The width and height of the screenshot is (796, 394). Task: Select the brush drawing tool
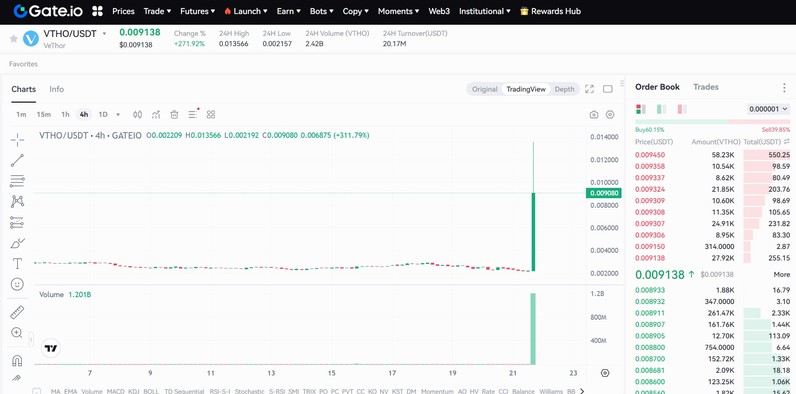pyautogui.click(x=17, y=243)
